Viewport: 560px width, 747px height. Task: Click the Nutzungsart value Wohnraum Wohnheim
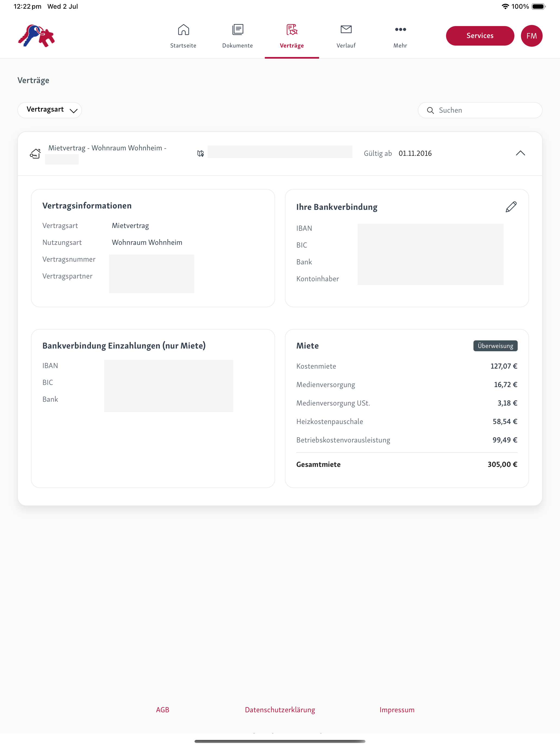coord(147,242)
